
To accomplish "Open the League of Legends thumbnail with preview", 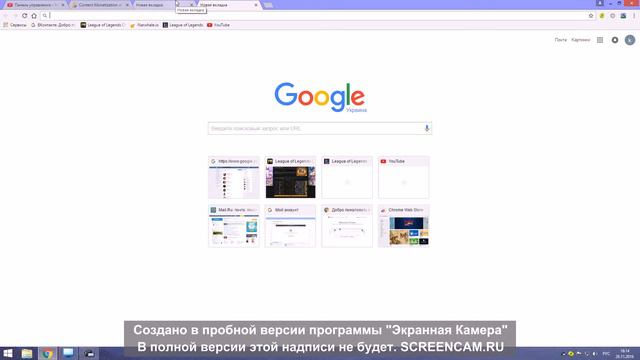I will point(290,178).
